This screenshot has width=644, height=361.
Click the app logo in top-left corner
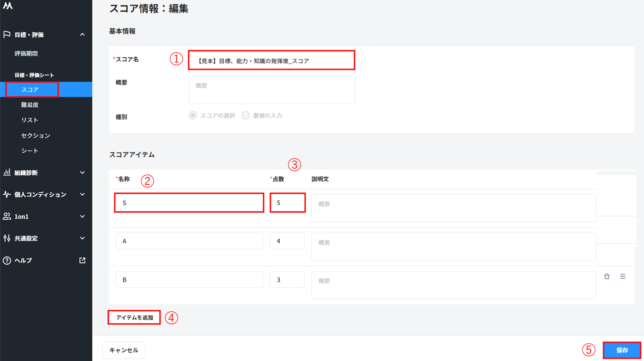click(8, 6)
